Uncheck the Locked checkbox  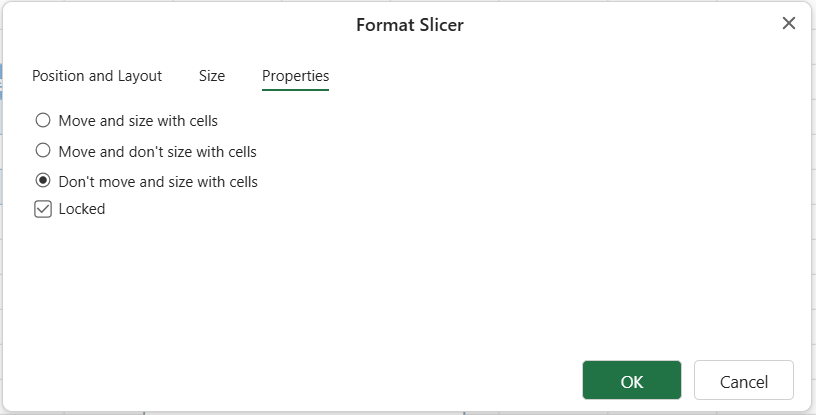coord(43,209)
